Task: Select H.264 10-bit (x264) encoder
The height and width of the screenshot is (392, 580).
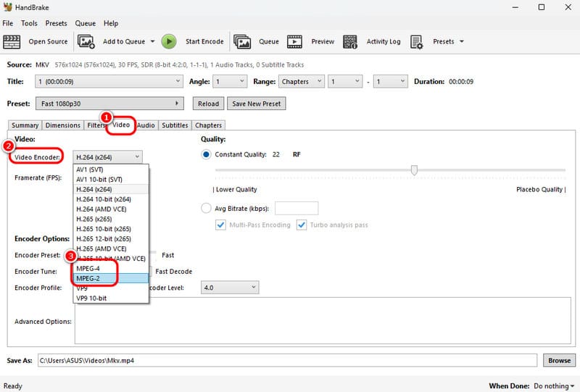Action: coord(112,199)
